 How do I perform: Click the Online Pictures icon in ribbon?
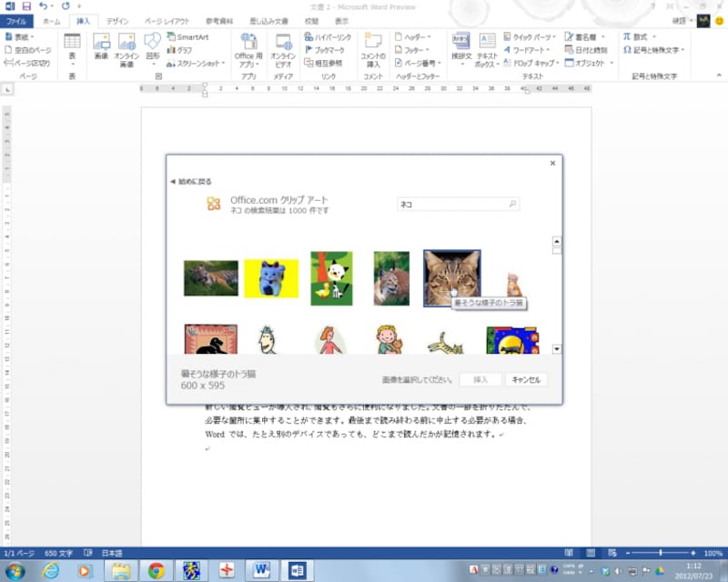point(126,48)
